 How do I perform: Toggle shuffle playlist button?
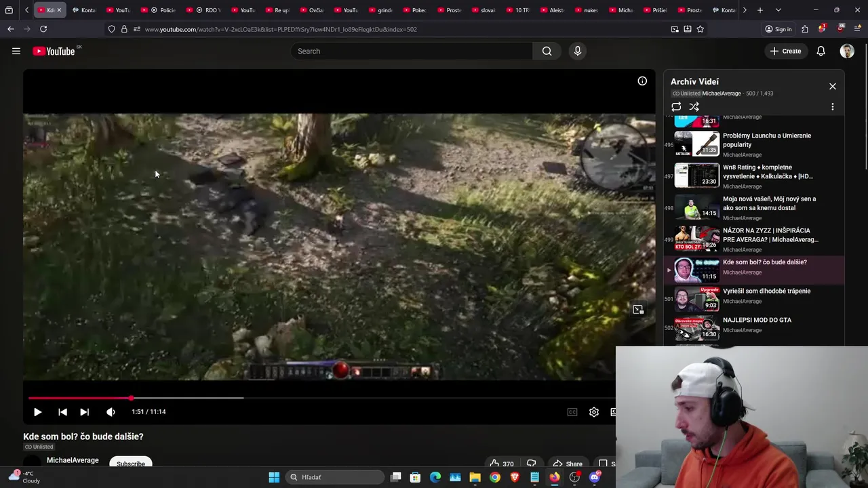[x=694, y=106]
